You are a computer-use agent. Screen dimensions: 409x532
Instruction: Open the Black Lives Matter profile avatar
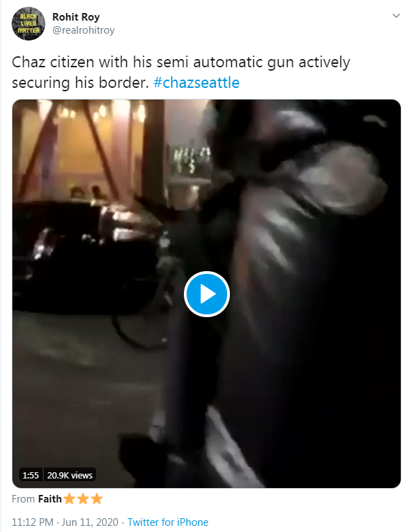click(x=29, y=23)
